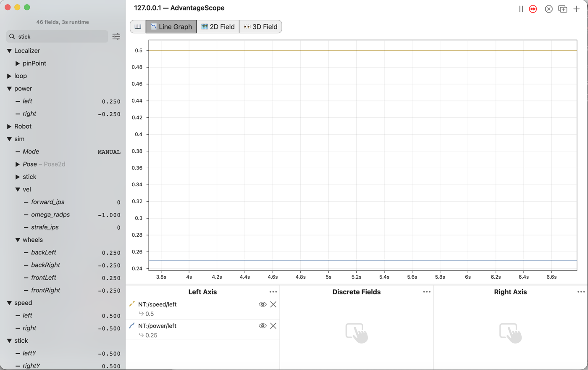Switch to the 2D Field tab
Screen dimensions: 588x370
218,26
